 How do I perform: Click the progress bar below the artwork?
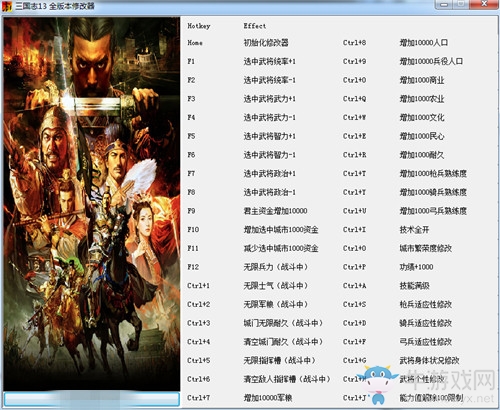[x=92, y=399]
